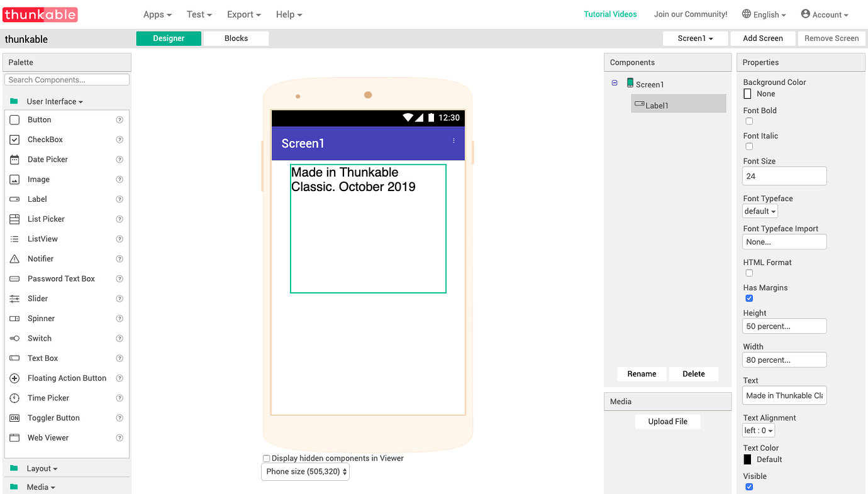
Task: Click the Text Color swatch
Action: [x=747, y=459]
